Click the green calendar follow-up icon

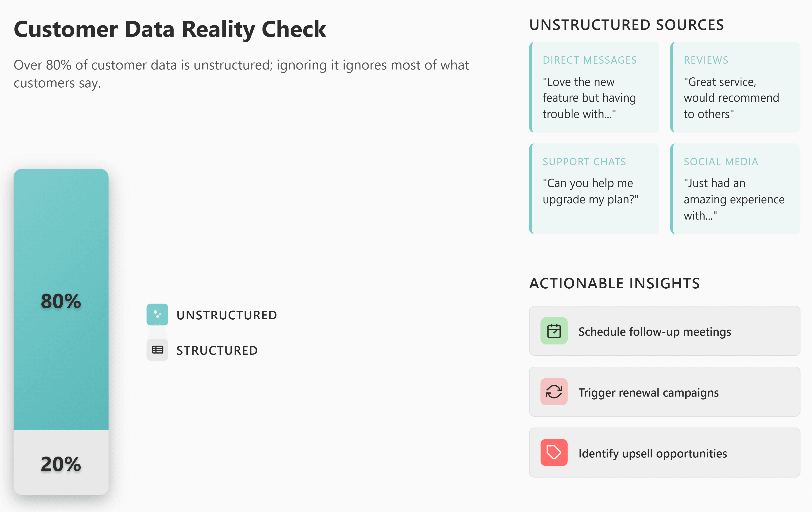tap(554, 331)
